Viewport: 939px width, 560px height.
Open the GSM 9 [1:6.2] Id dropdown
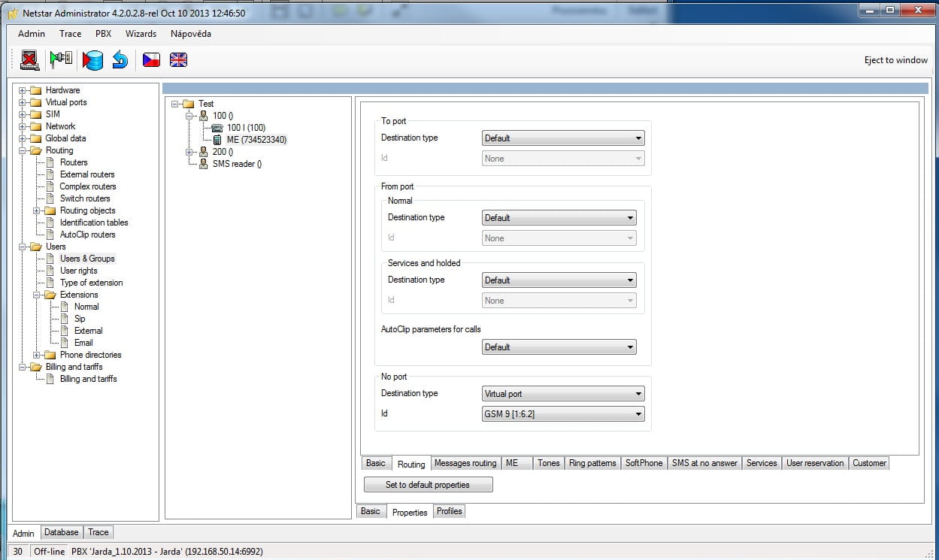click(563, 414)
